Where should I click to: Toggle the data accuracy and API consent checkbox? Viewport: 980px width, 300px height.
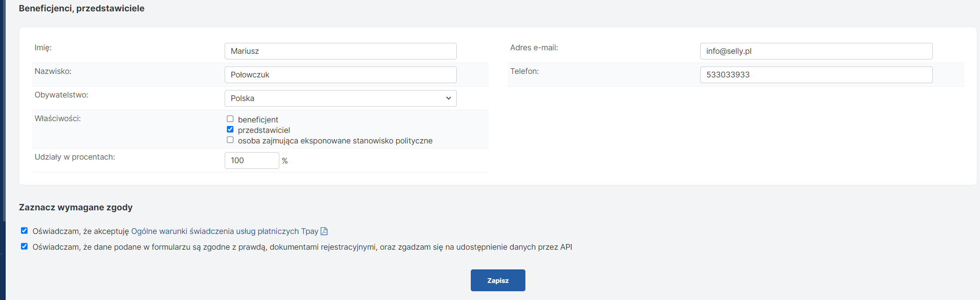click(x=24, y=247)
